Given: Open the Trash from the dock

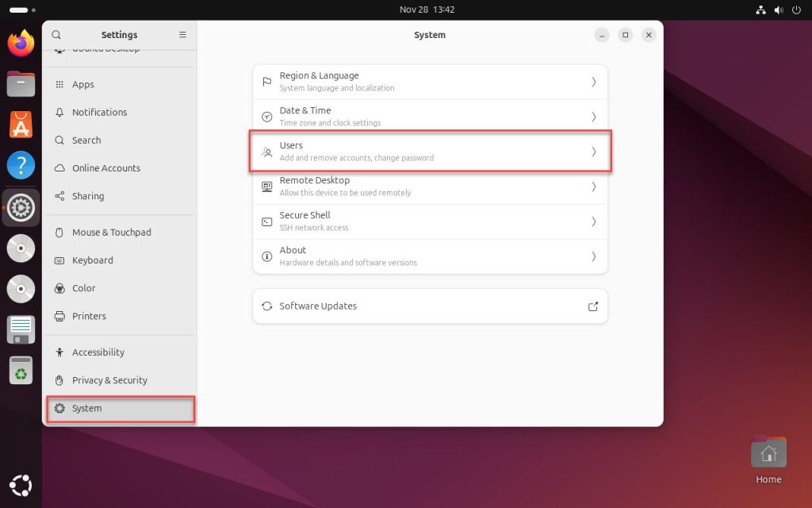Looking at the screenshot, I should point(21,370).
